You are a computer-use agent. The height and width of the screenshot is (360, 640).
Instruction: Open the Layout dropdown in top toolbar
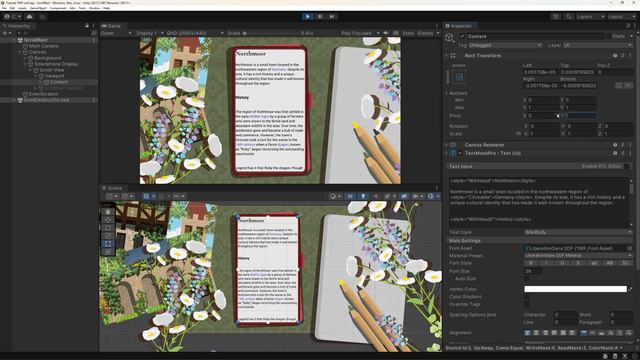621,17
